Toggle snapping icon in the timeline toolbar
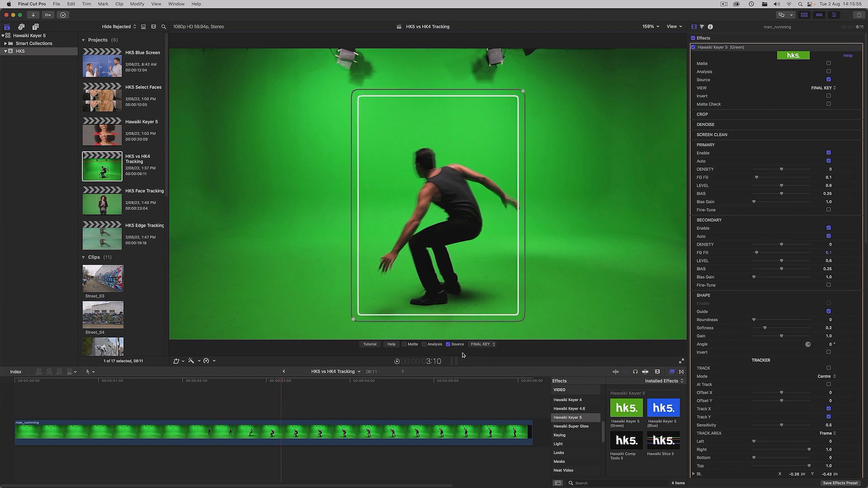The width and height of the screenshot is (868, 488). click(646, 371)
